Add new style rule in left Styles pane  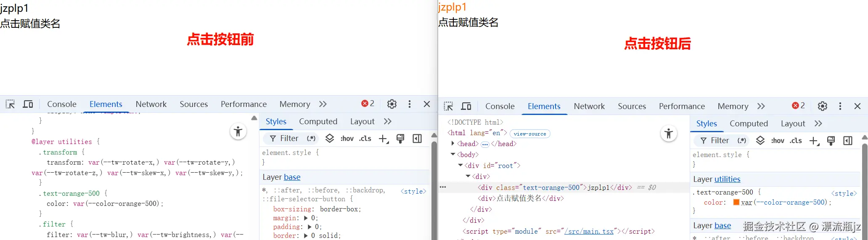(x=384, y=139)
